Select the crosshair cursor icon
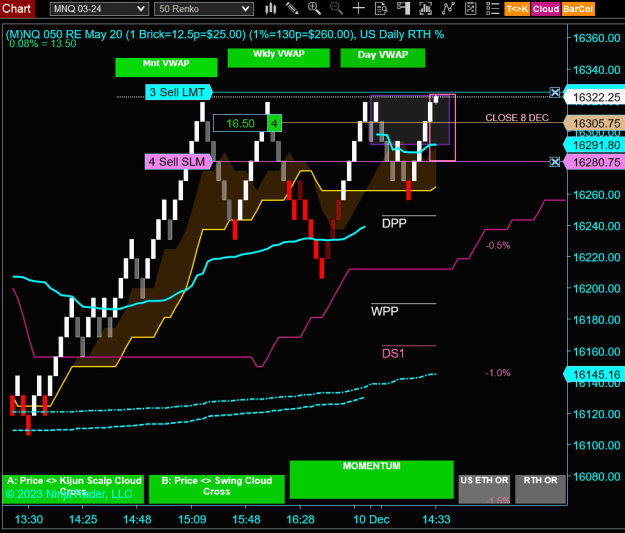The height and width of the screenshot is (533, 625). pyautogui.click(x=359, y=8)
